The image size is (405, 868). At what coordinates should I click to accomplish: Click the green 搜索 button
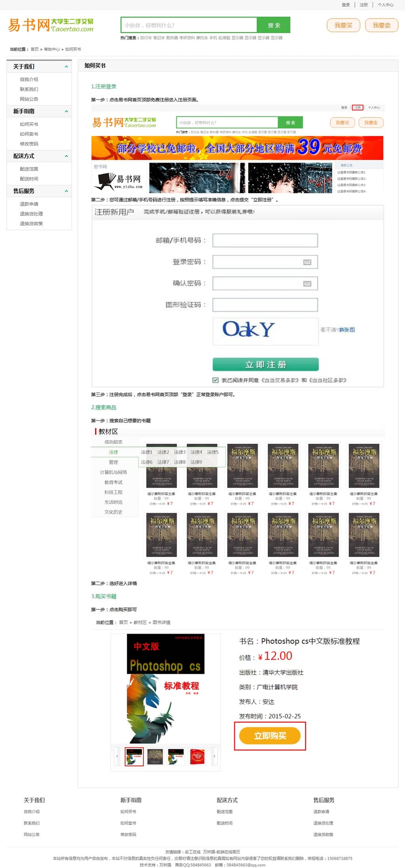click(x=274, y=25)
